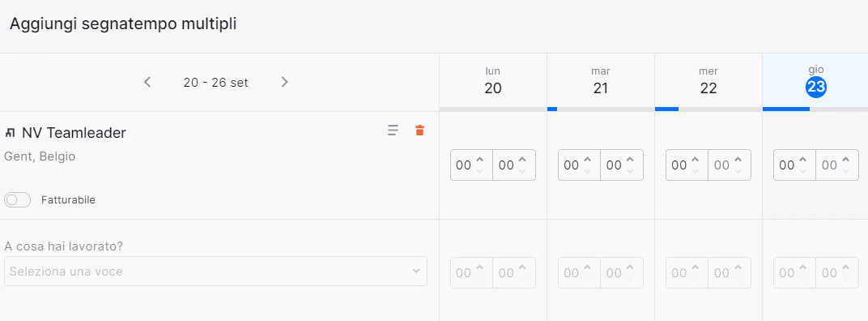Select the lun 20 day column header
Image resolution: width=868 pixels, height=321 pixels.
point(492,82)
